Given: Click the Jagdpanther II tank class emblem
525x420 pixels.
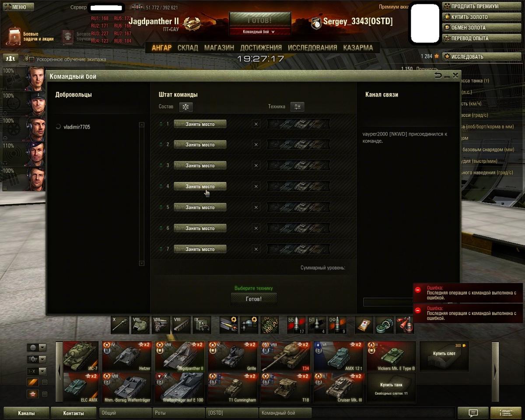Looking at the screenshot, I should click(191, 24).
